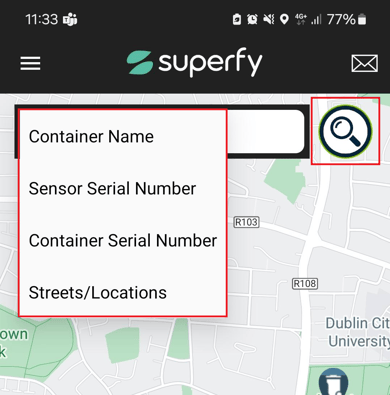Open the envelope messages icon
Viewport: 390px width, 395px height.
(x=365, y=63)
